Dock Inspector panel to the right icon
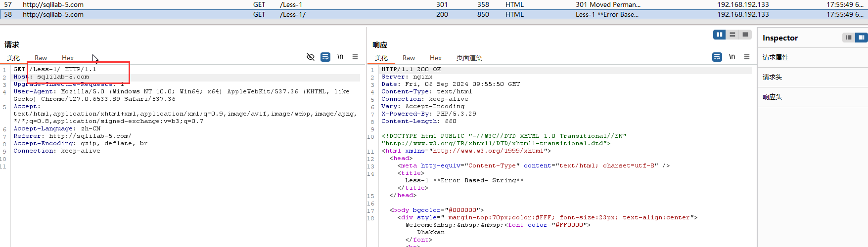Viewport: 868px width, 247px height. [862, 38]
